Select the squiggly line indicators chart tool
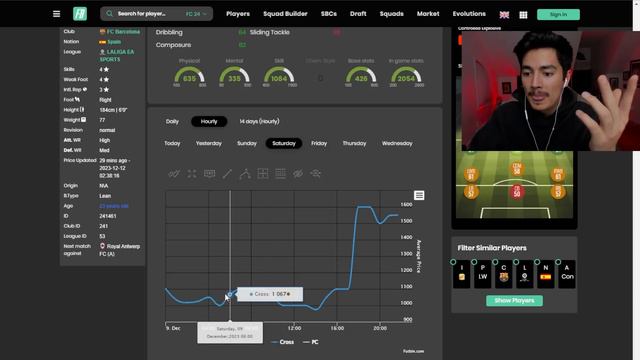 pyautogui.click(x=174, y=174)
